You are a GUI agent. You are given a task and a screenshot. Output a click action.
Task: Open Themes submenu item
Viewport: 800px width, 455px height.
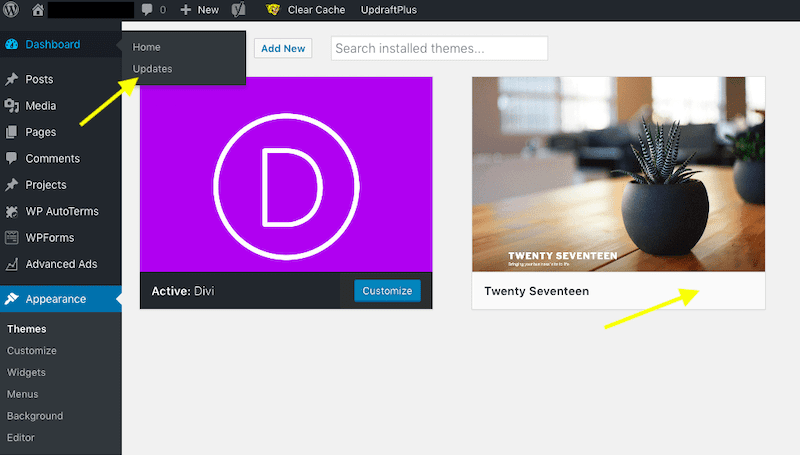[x=27, y=329]
